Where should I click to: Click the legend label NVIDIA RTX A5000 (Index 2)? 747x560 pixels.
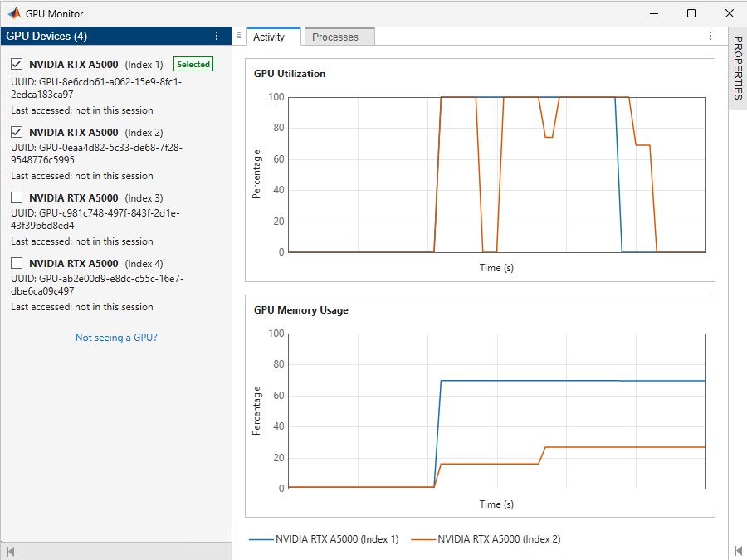[x=499, y=539]
